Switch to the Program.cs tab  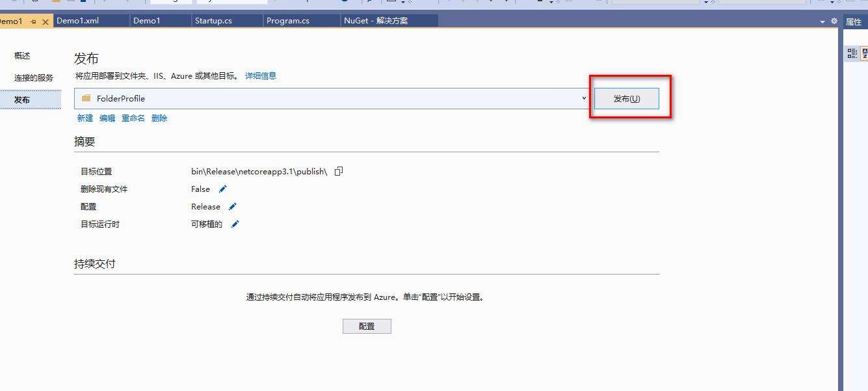(287, 21)
